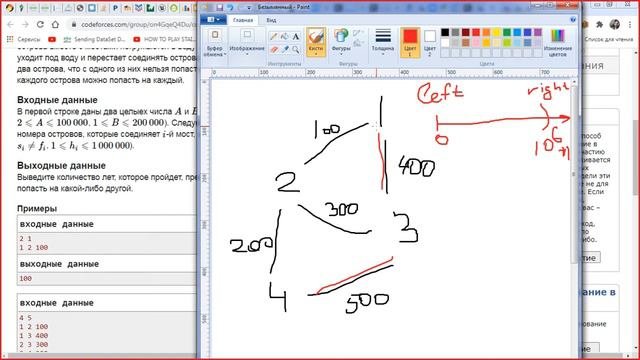Viewport: 640px width, 360px height.
Task: Click the '1 3 400' input line
Action: tap(33, 336)
